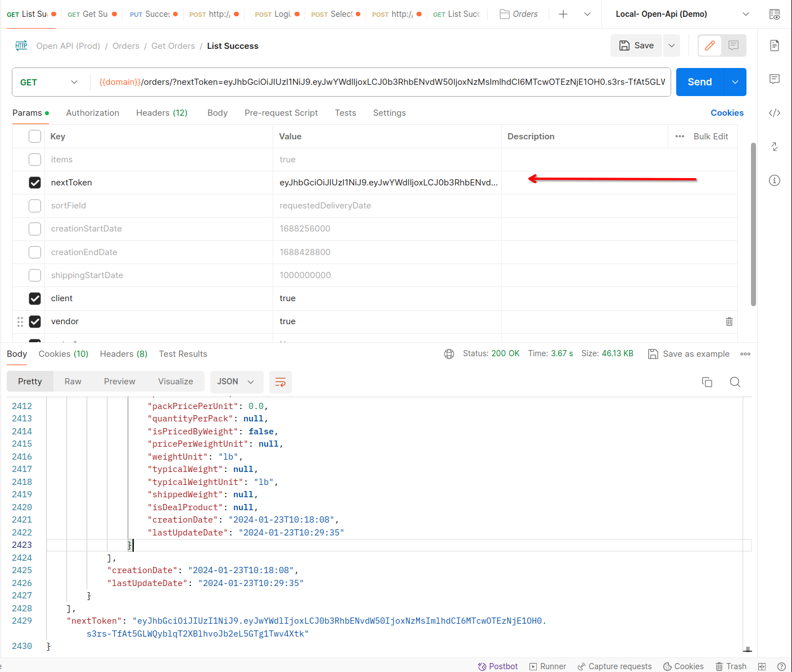This screenshot has width=792, height=672.
Task: Show network information globe icon
Action: point(449,354)
